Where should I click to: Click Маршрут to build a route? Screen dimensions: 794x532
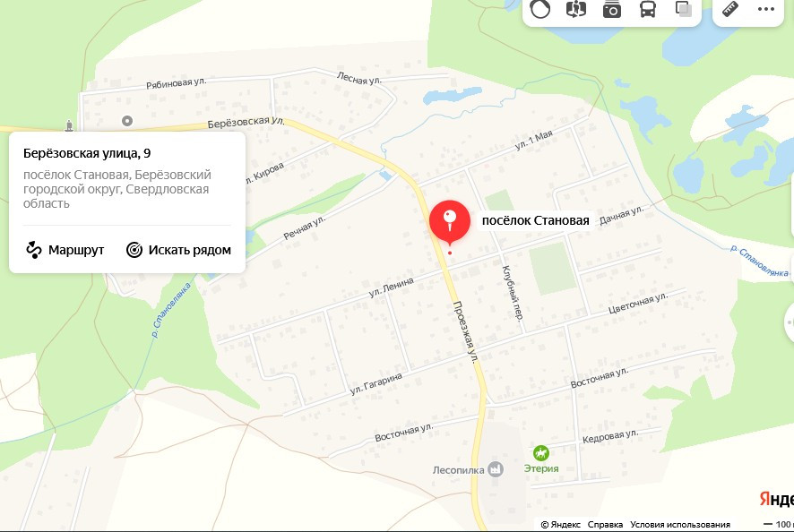tap(65, 250)
